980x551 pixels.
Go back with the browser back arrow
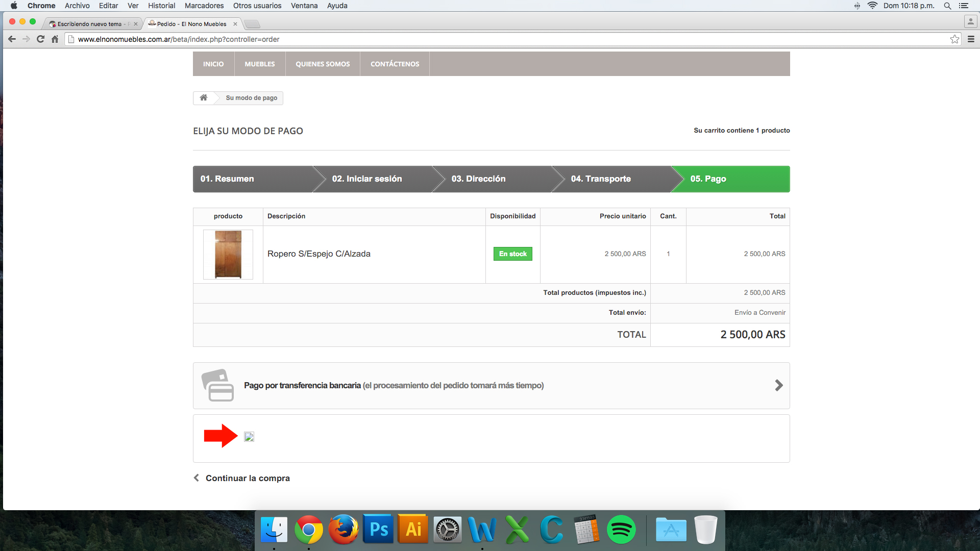click(x=12, y=39)
